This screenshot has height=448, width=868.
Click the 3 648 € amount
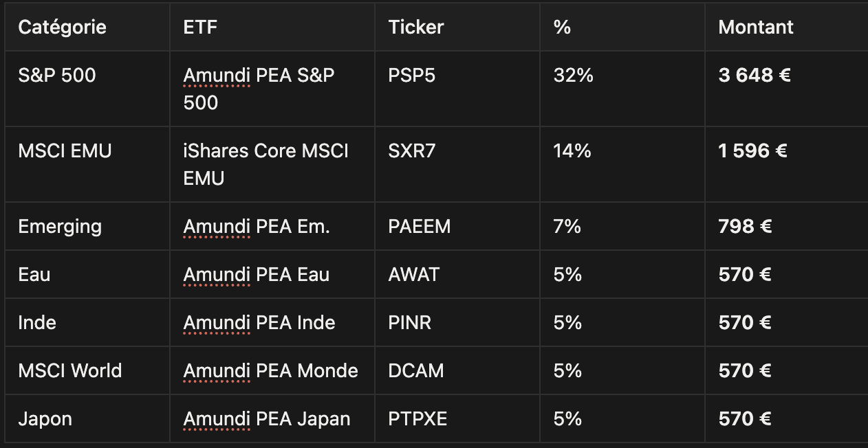tap(754, 76)
